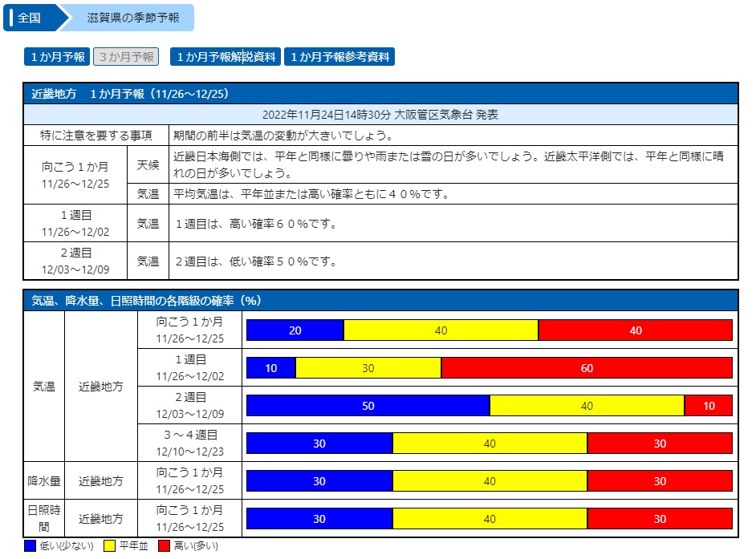
Task: Open 1か月予報解説資料 button
Action: tap(226, 57)
